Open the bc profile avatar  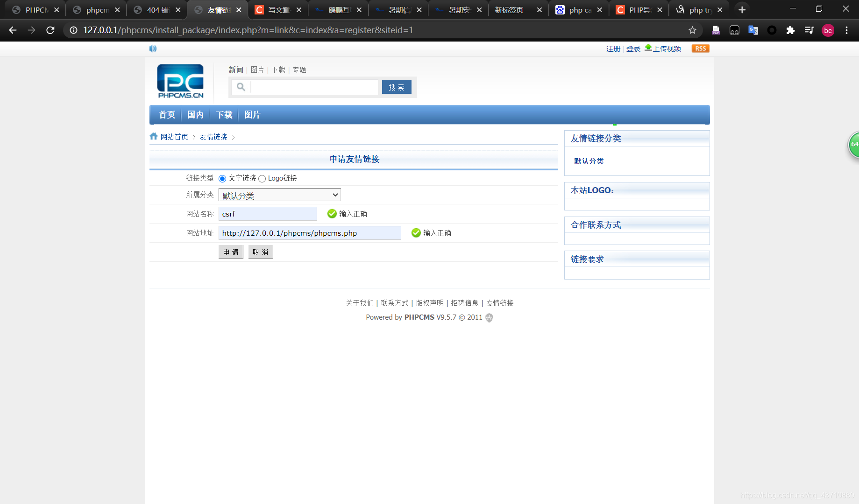pos(828,30)
